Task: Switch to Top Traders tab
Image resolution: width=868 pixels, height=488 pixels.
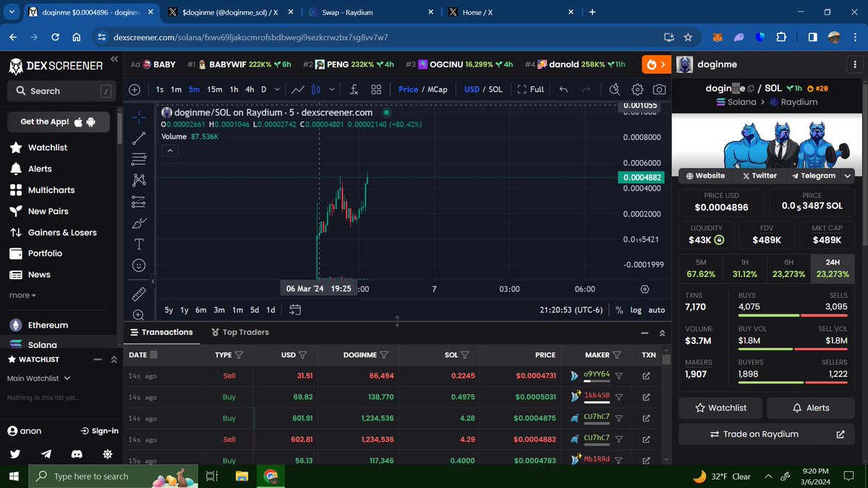Action: click(x=240, y=333)
